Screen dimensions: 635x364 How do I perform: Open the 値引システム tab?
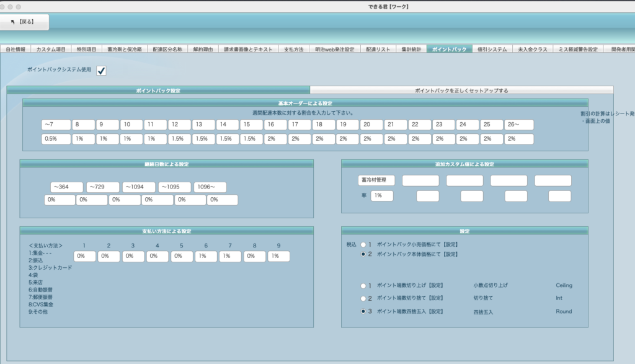(x=493, y=49)
